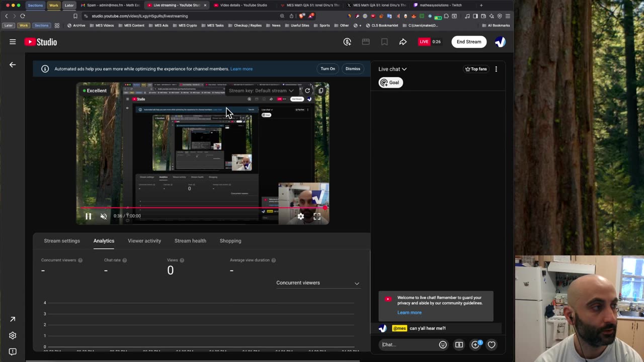644x362 pixels.
Task: Open the Concurrent viewers chart metric dropdown
Action: point(317,283)
